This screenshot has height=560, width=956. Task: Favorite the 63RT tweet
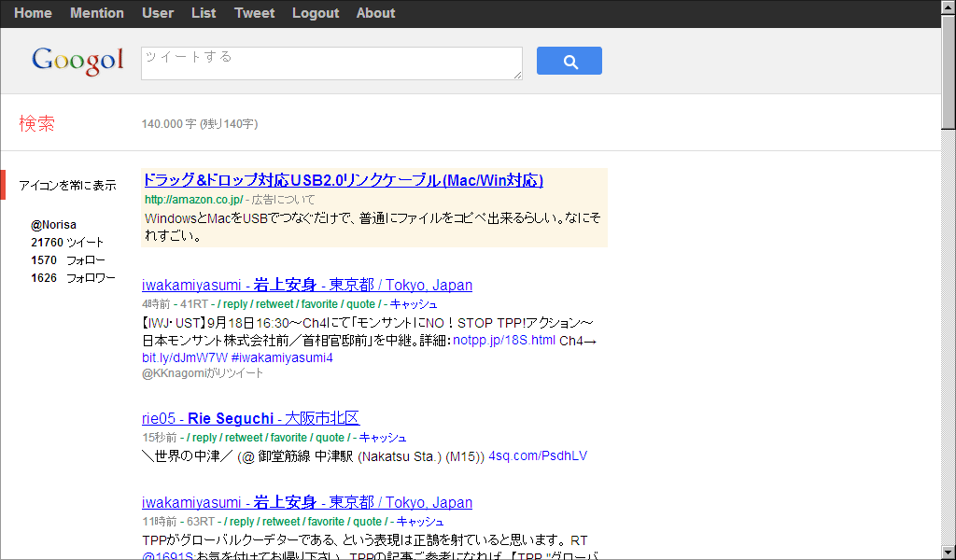coord(326,522)
